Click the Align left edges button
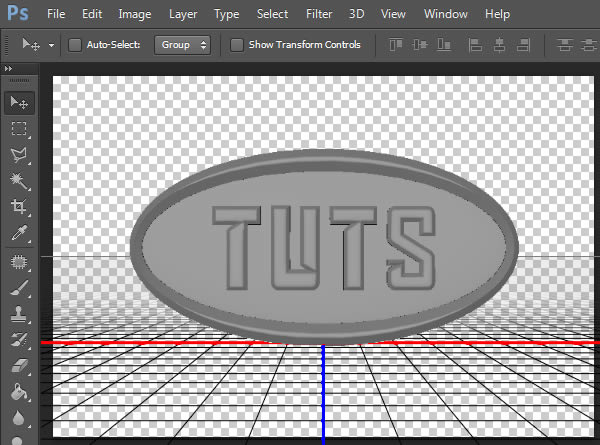600x445 pixels. coord(475,45)
